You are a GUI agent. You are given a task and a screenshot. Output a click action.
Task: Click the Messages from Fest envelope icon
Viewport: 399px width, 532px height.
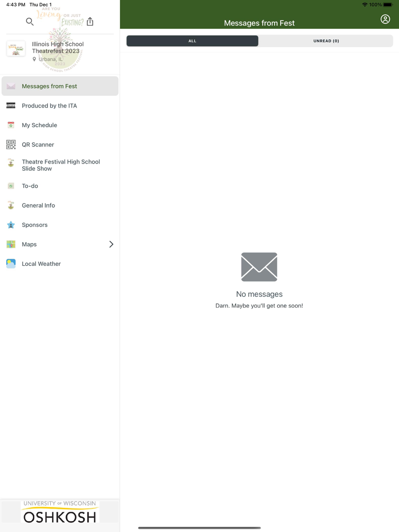[x=11, y=86]
